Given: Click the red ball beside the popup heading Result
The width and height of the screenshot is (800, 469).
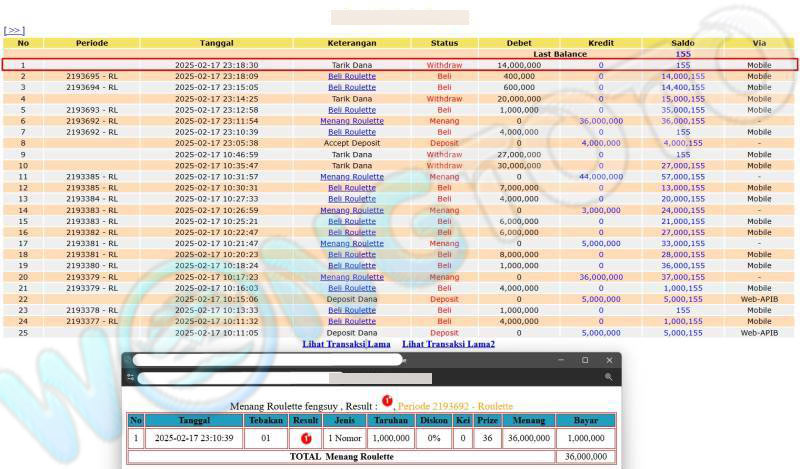Looking at the screenshot, I should 387,403.
